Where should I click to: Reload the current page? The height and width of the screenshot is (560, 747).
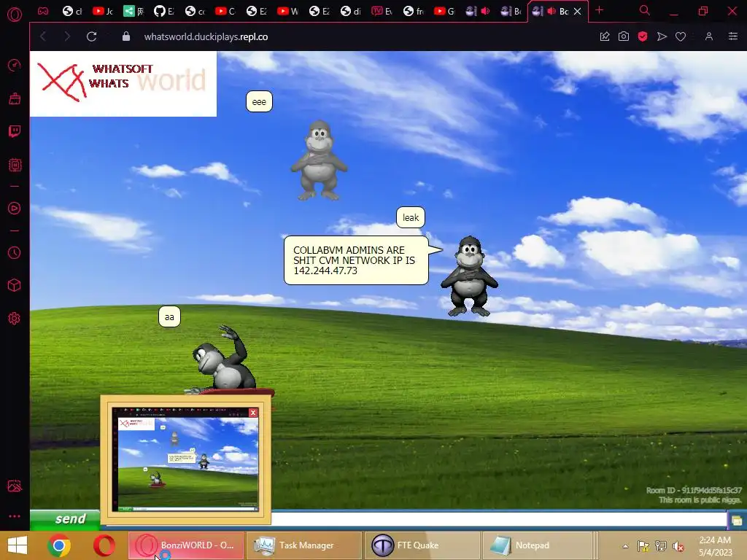coord(91,36)
